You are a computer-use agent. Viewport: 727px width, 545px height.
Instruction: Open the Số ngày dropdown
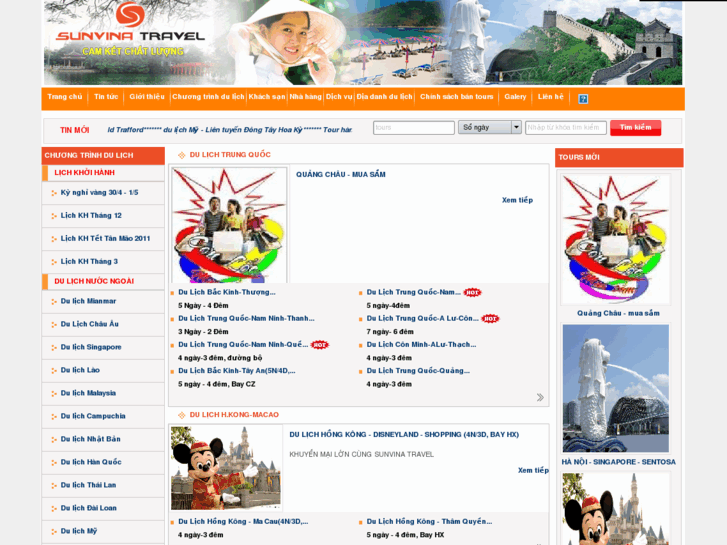pyautogui.click(x=490, y=127)
